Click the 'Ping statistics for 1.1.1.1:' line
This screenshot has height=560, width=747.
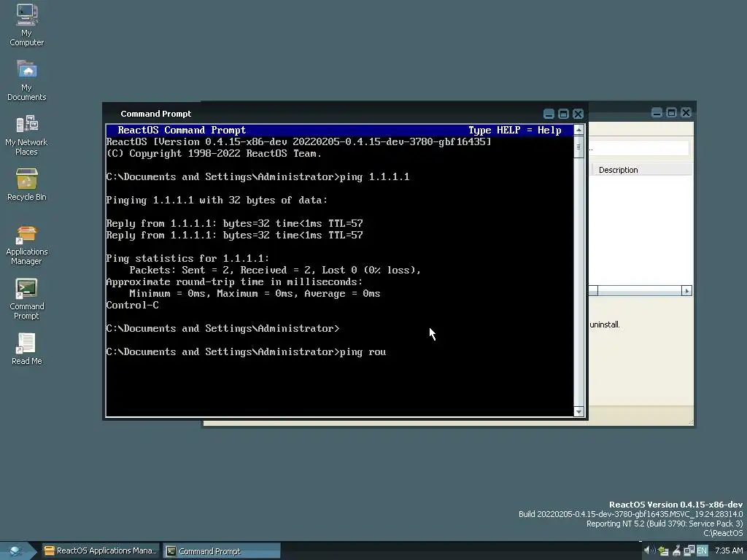pos(187,259)
